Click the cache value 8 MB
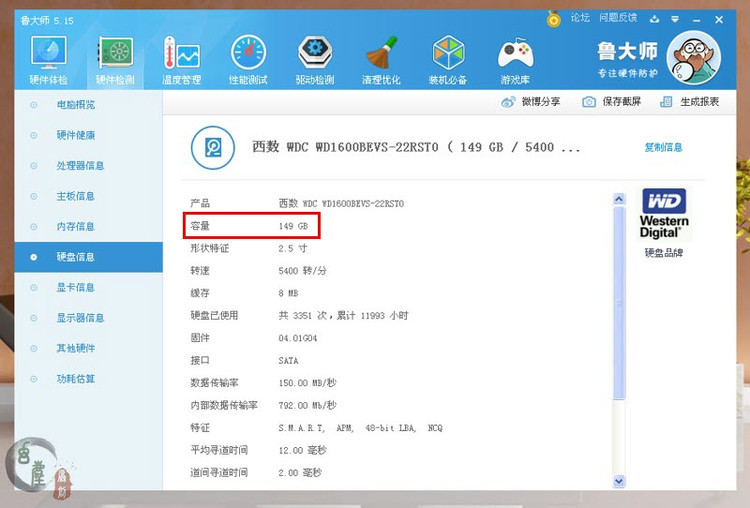This screenshot has height=508, width=750. coord(288,293)
